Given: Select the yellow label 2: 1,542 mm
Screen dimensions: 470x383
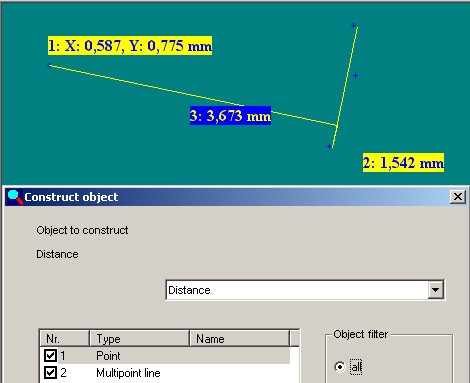Looking at the screenshot, I should [403, 163].
